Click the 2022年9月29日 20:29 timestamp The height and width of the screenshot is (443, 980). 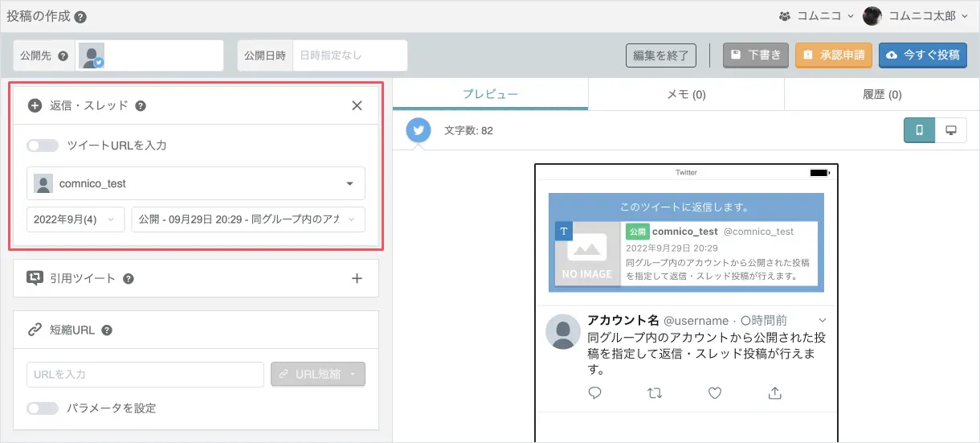click(672, 248)
